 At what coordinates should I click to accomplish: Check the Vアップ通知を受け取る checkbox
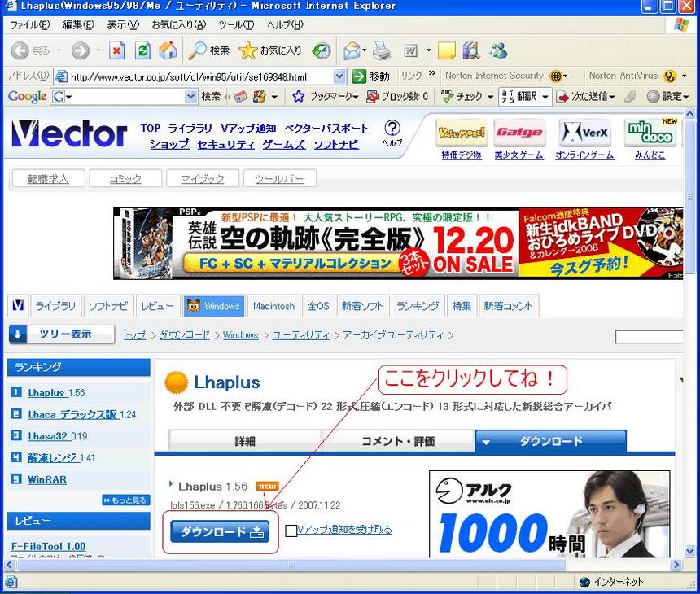click(291, 531)
